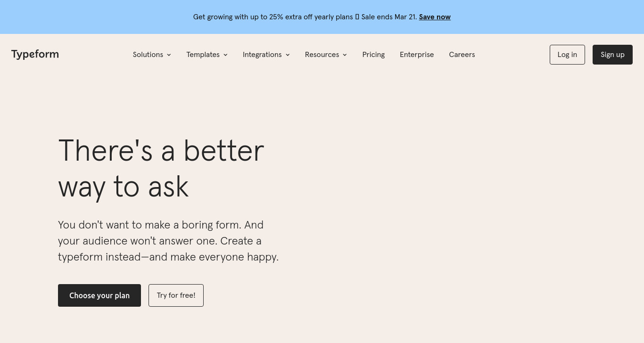Viewport: 644px width, 343px height.
Task: Click the Log in button
Action: tap(567, 55)
